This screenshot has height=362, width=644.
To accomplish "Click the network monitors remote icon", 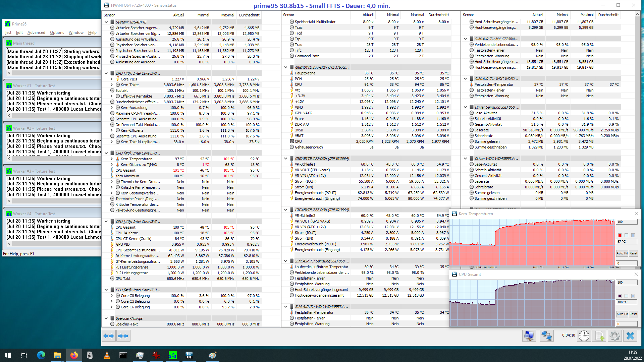I will 546,336.
